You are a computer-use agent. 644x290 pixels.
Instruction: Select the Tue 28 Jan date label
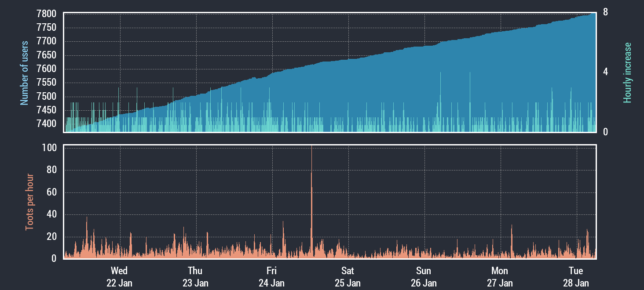pyautogui.click(x=576, y=277)
